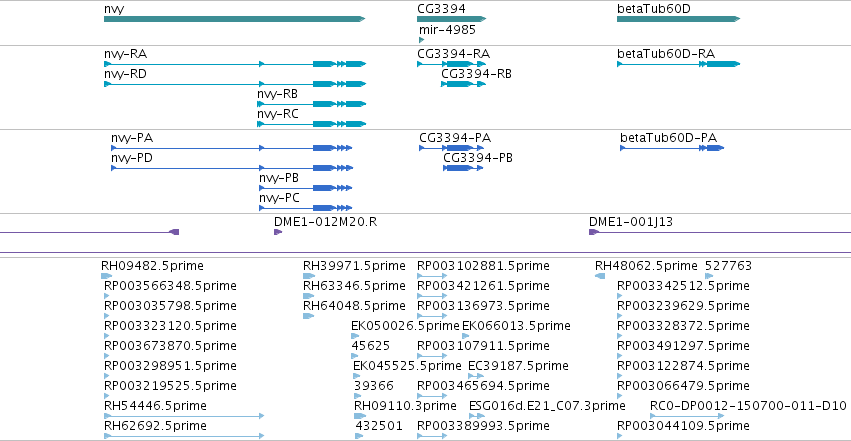Click the RP003673870.5prime EST label

(x=170, y=346)
